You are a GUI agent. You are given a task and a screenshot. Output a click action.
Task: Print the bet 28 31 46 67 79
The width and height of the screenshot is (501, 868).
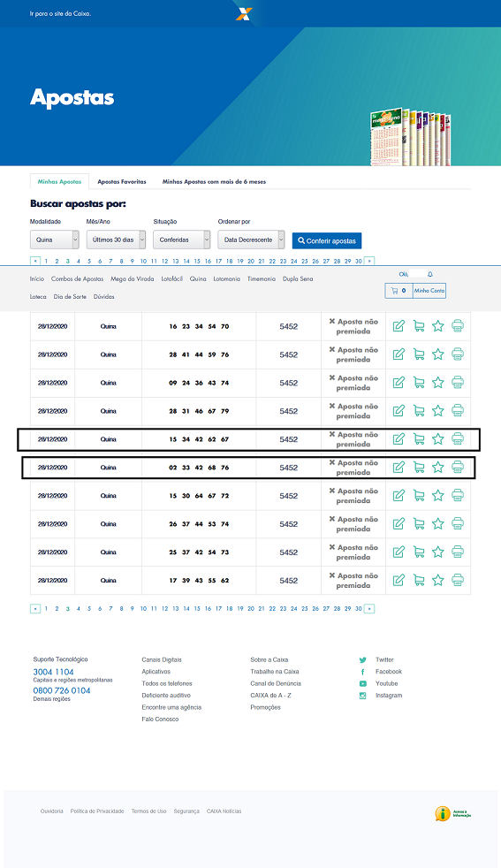(458, 411)
